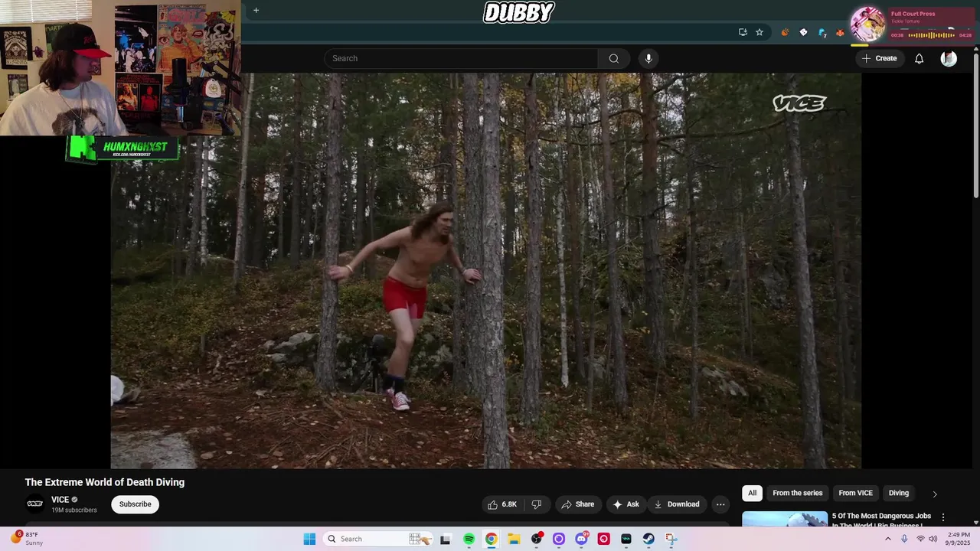The width and height of the screenshot is (980, 551).
Task: Open a new browser tab with plus
Action: tap(256, 10)
